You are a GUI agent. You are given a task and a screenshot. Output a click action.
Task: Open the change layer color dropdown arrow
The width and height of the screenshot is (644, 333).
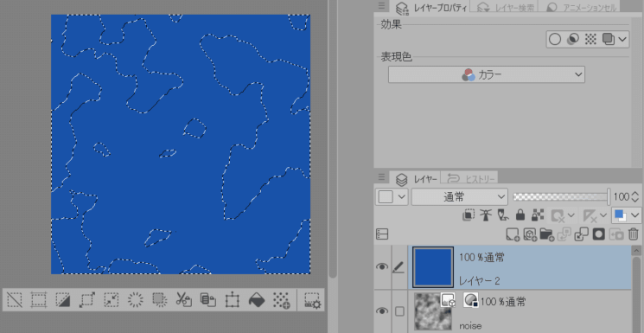click(635, 215)
